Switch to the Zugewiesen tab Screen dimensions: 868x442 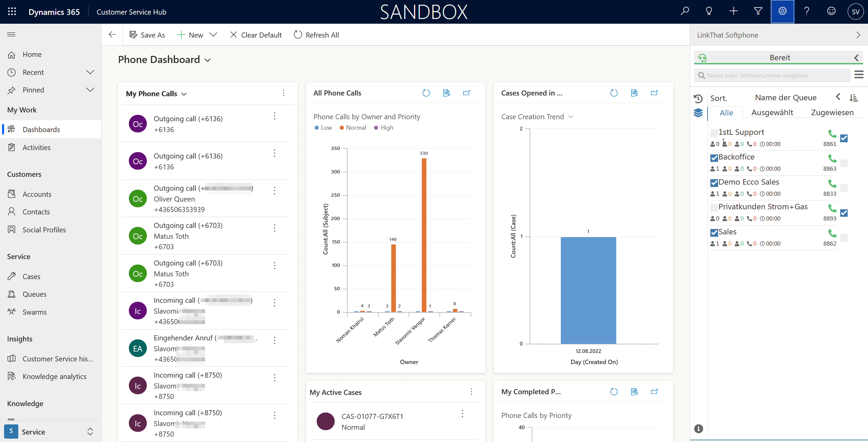pyautogui.click(x=832, y=112)
